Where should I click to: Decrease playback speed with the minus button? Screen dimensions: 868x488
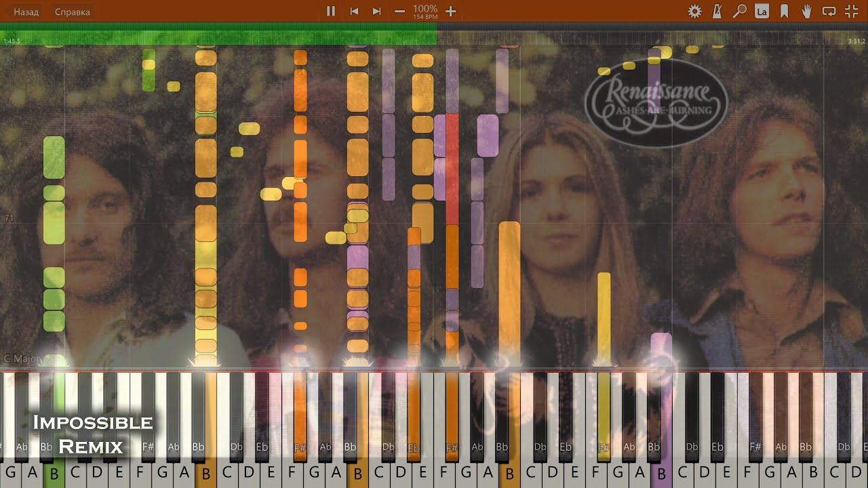click(x=399, y=11)
